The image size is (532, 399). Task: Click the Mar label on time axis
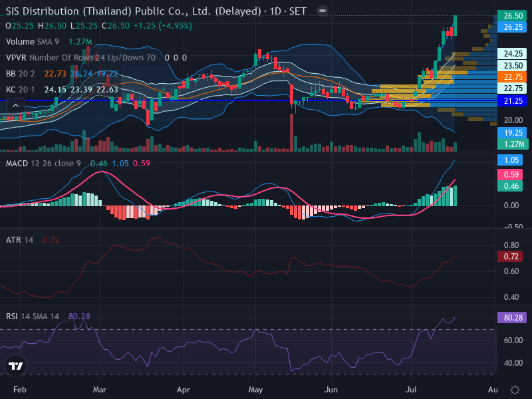tap(100, 390)
